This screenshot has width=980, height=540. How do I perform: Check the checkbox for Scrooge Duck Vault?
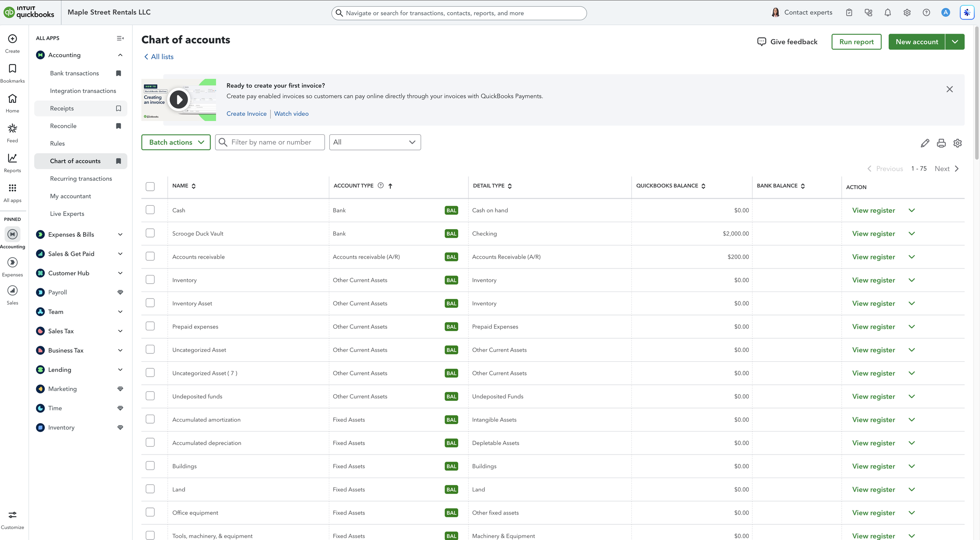150,233
